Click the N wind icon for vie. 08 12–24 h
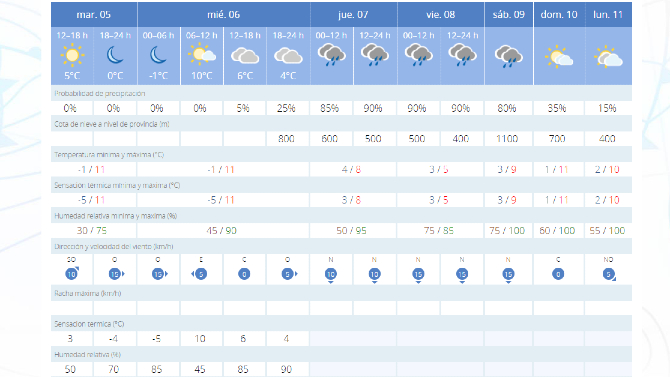670x377 pixels. (x=462, y=275)
